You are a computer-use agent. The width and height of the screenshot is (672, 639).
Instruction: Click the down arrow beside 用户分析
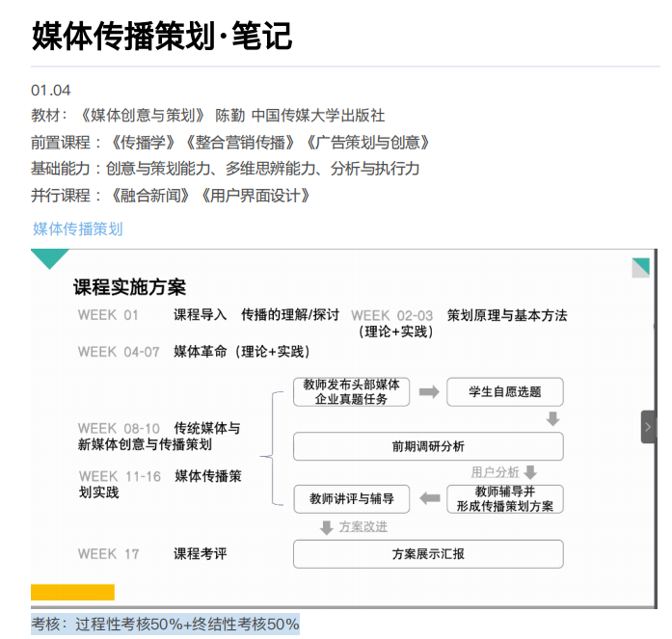pyautogui.click(x=529, y=472)
